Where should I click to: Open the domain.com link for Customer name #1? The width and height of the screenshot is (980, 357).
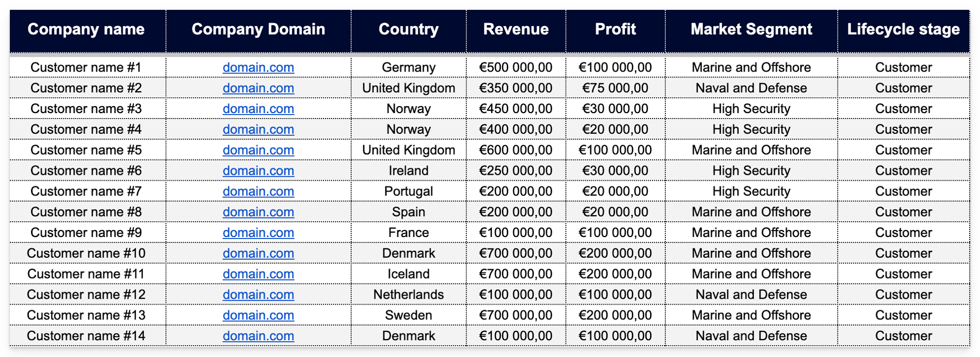point(258,68)
